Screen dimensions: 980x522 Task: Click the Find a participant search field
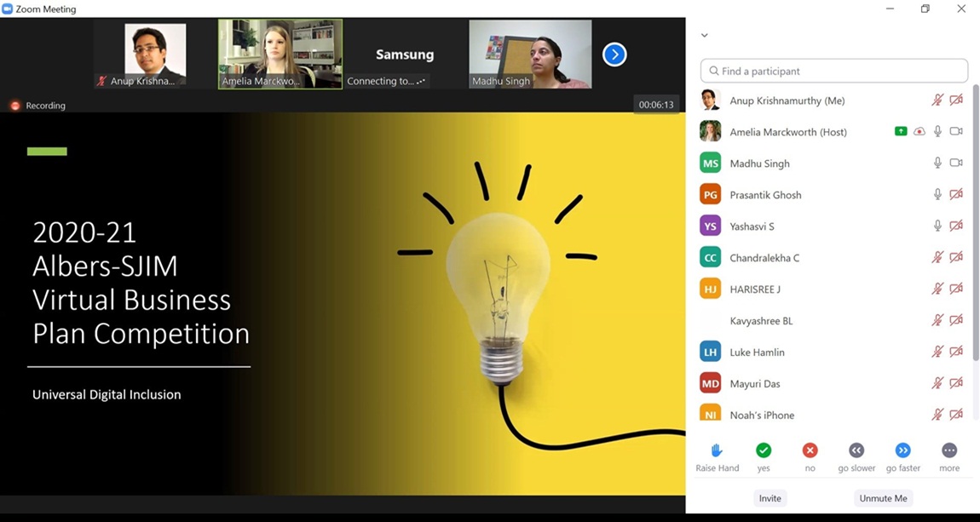coord(834,71)
